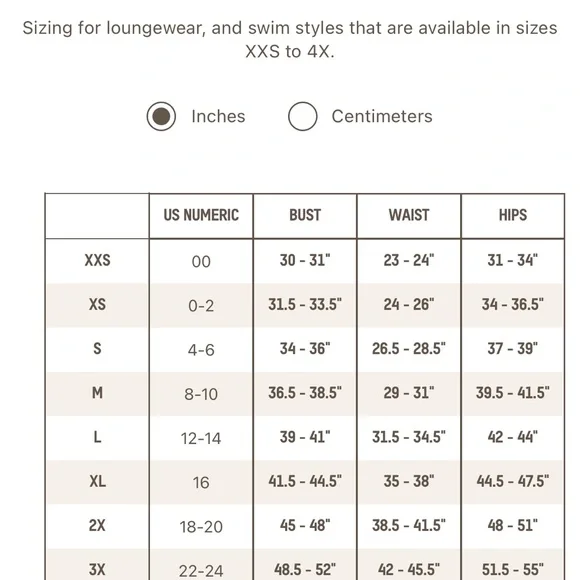Click the WAIST column header
Image resolution: width=580 pixels, height=580 pixels.
click(409, 215)
